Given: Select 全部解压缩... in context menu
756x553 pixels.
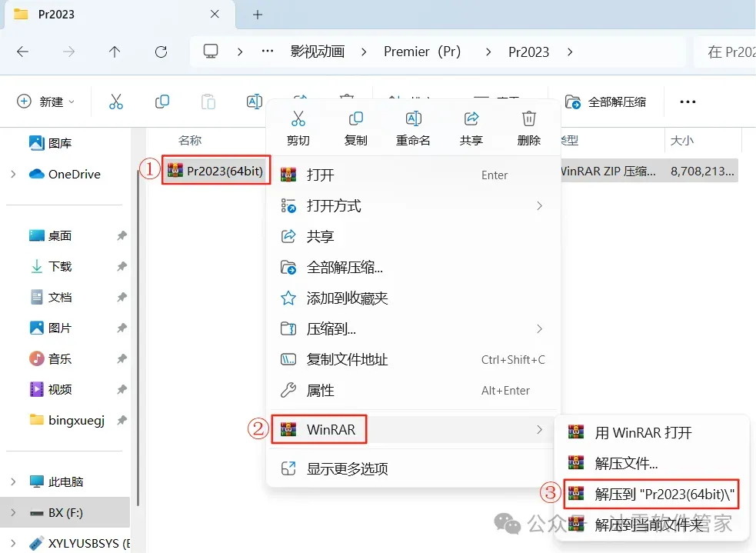Looking at the screenshot, I should point(413,267).
